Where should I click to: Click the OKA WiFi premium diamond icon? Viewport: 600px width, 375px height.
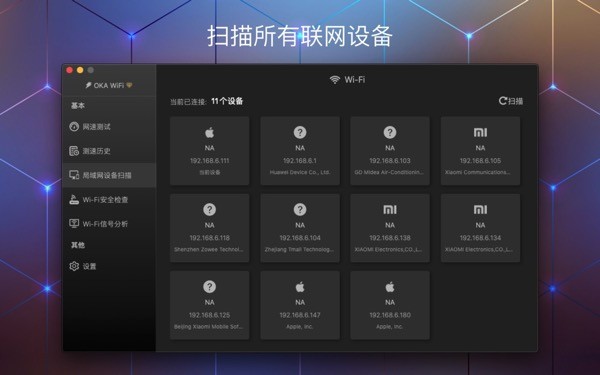coord(129,85)
